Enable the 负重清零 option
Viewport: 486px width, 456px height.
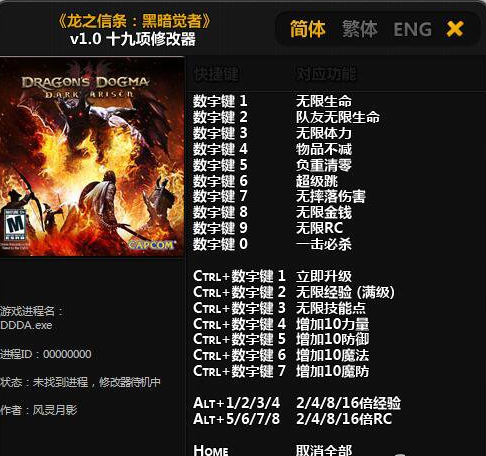[324, 165]
